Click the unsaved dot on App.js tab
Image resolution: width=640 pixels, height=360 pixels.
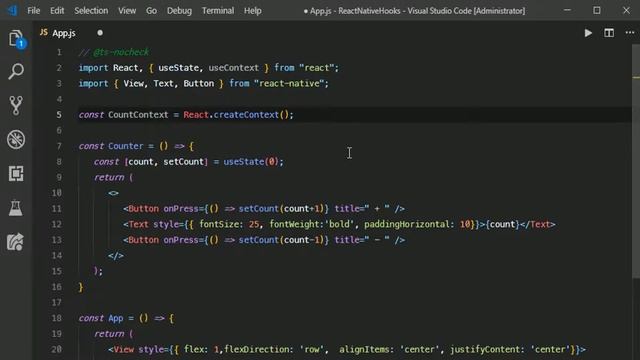tap(100, 33)
